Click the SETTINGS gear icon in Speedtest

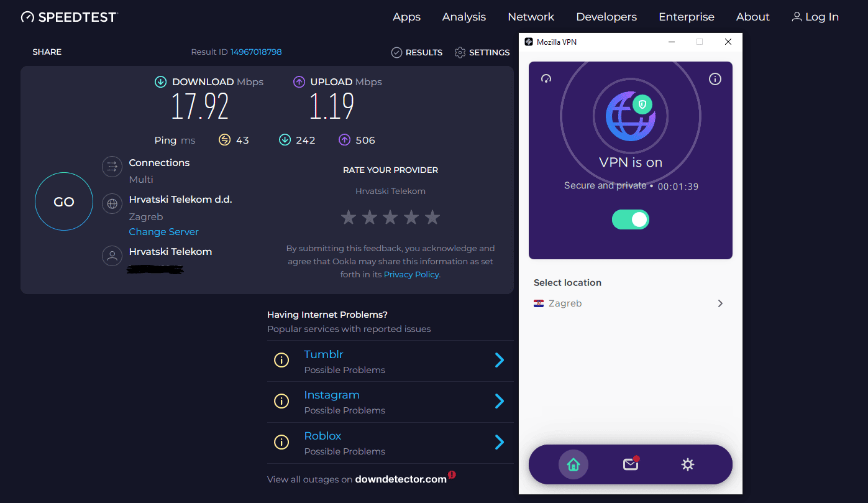[460, 53]
